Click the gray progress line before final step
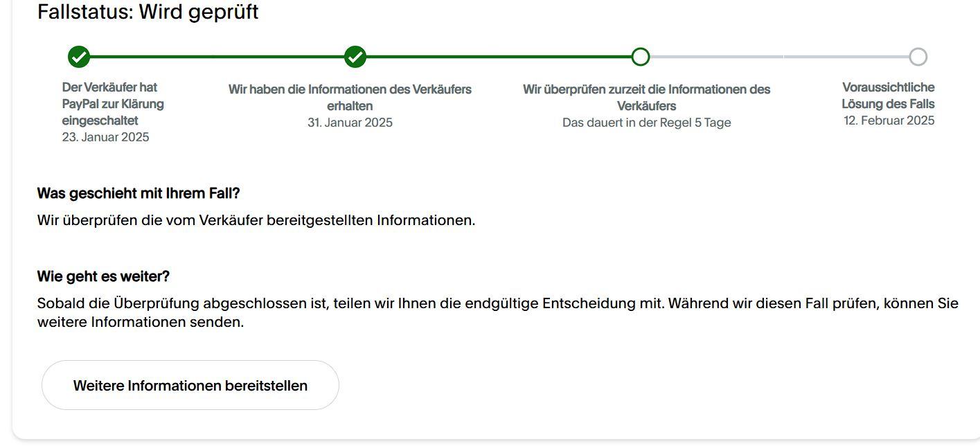 (783, 57)
